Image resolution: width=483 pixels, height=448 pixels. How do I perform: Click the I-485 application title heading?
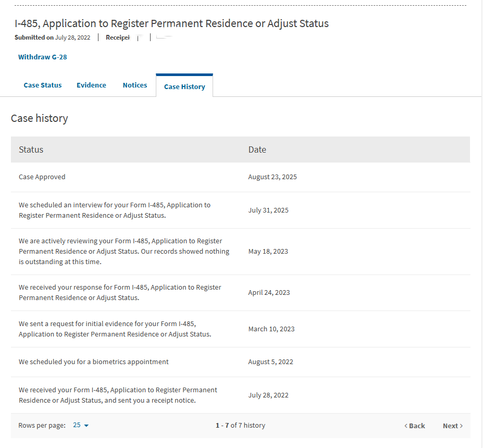coord(171,23)
